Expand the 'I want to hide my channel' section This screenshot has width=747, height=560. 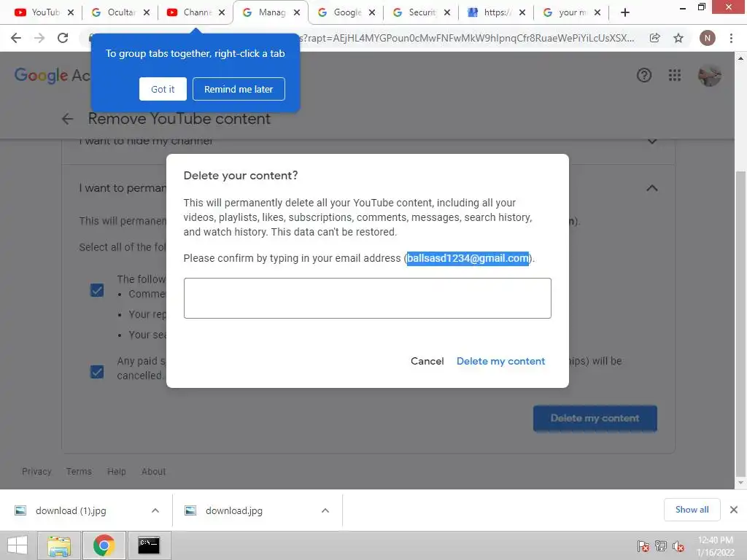(652, 141)
